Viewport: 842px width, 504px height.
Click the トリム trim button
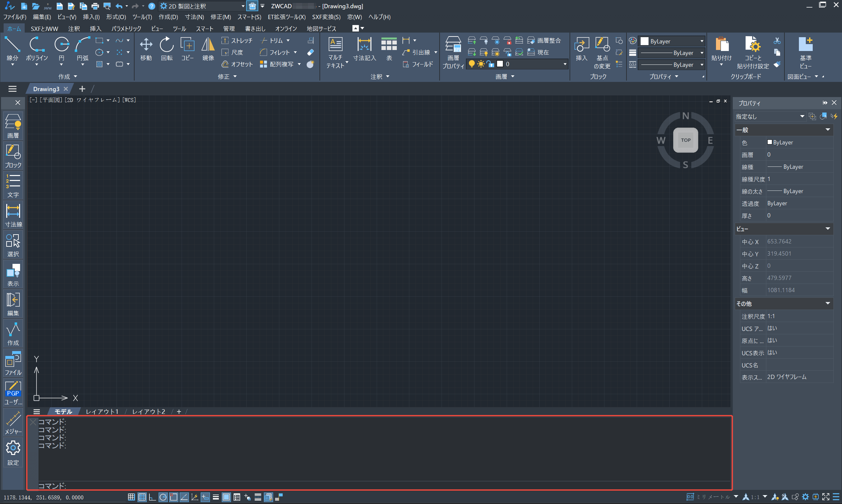coord(274,40)
